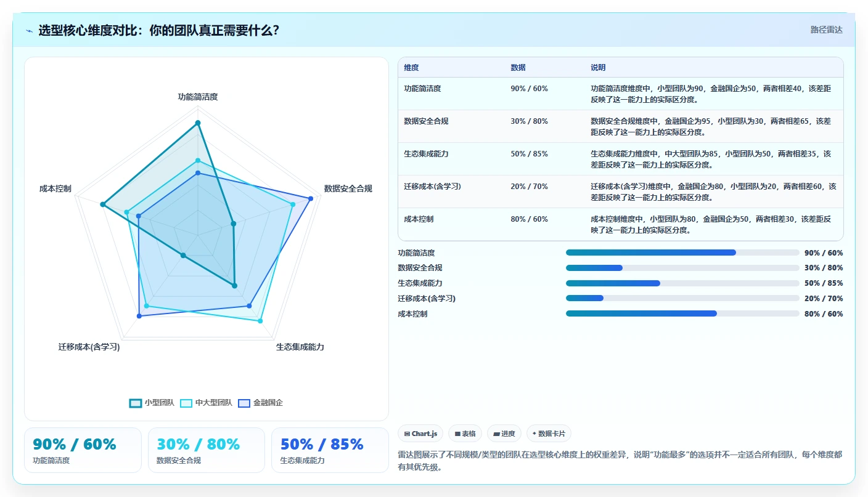Click the lightning icon beside the title
Screen dimensions: 868x497
coord(29,30)
